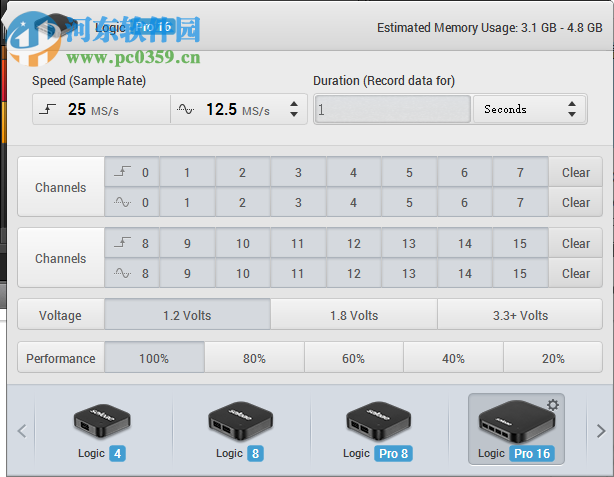Show previous devices with left arrow

click(x=22, y=431)
